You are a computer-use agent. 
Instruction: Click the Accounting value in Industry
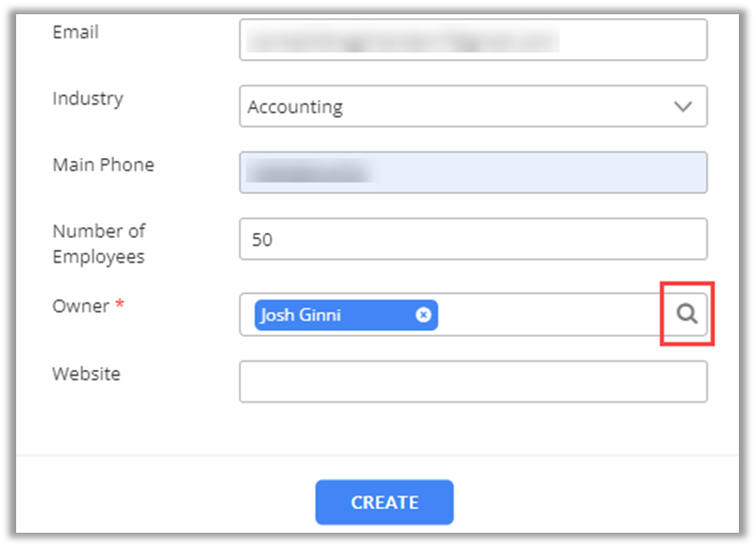(296, 107)
